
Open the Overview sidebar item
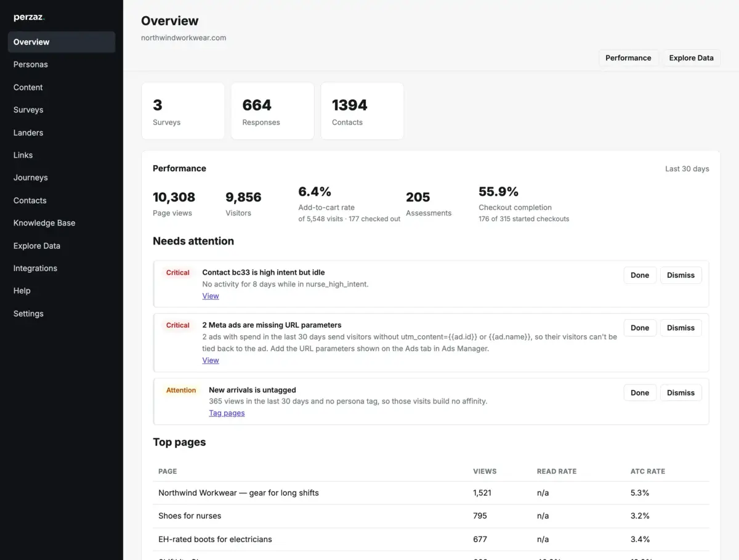[x=62, y=42]
